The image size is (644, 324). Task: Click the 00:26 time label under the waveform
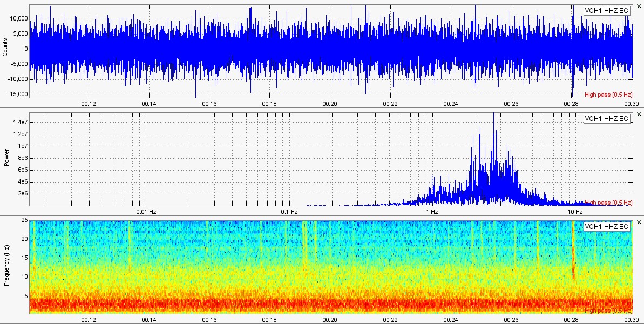coord(511,104)
